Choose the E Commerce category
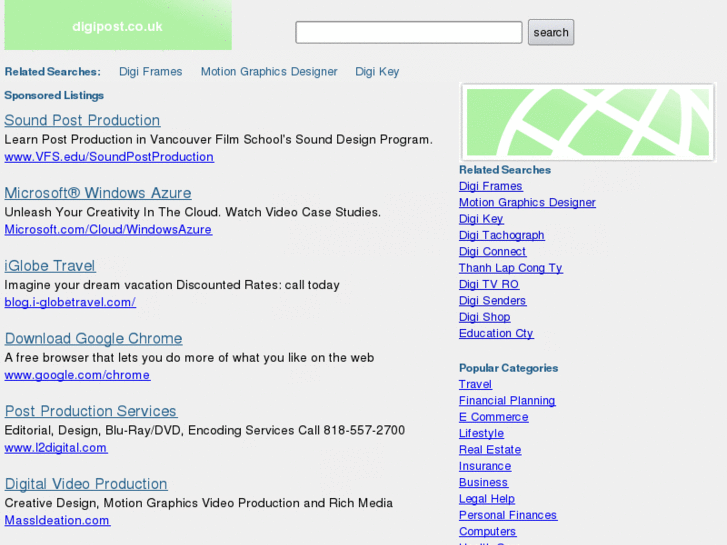The image size is (727, 545). click(493, 417)
